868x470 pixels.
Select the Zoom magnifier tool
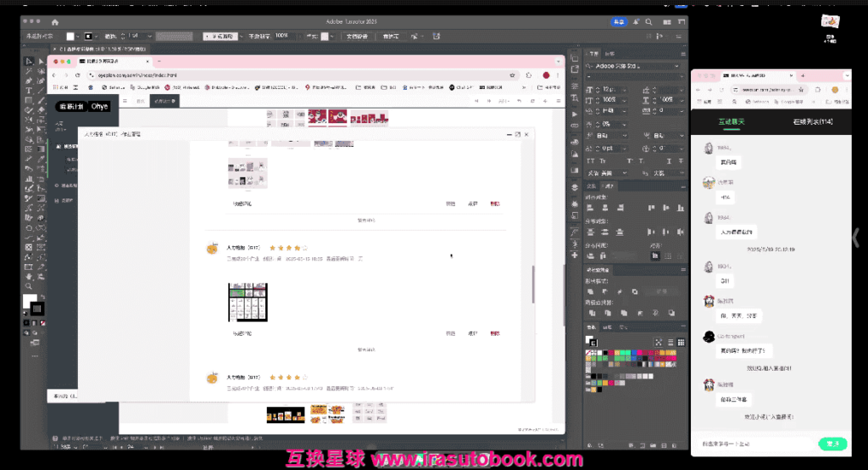[x=29, y=287]
